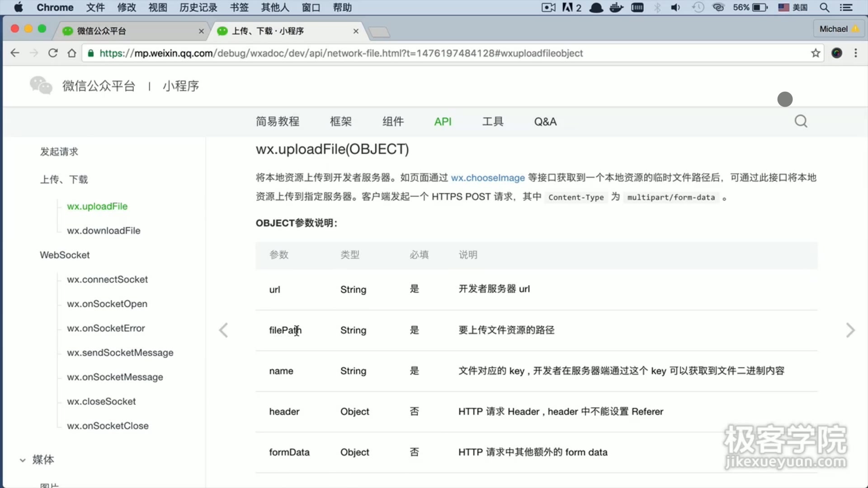Select the 组件 navigation tab

click(393, 121)
